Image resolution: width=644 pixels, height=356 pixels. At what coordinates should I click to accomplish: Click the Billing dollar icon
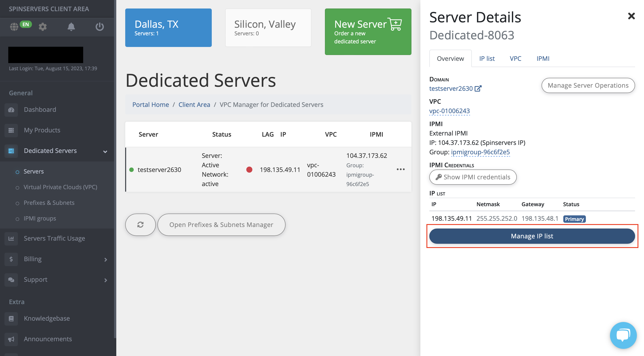tap(11, 259)
